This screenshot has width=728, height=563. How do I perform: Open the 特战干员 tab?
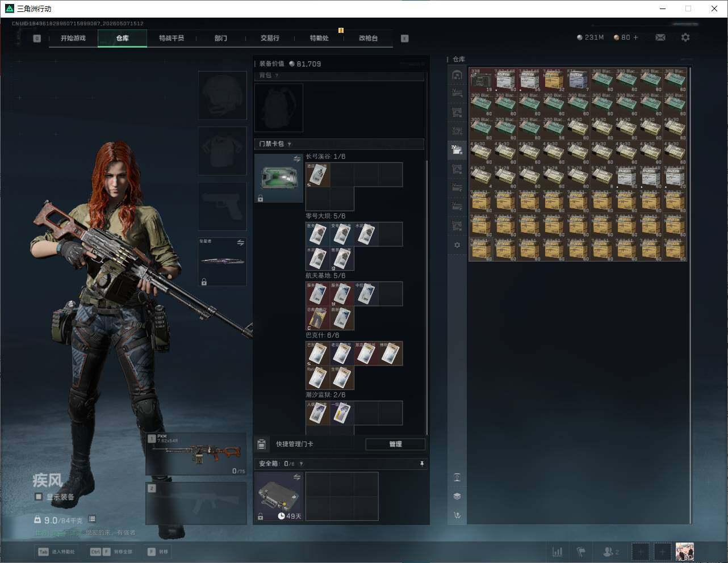[x=171, y=38]
